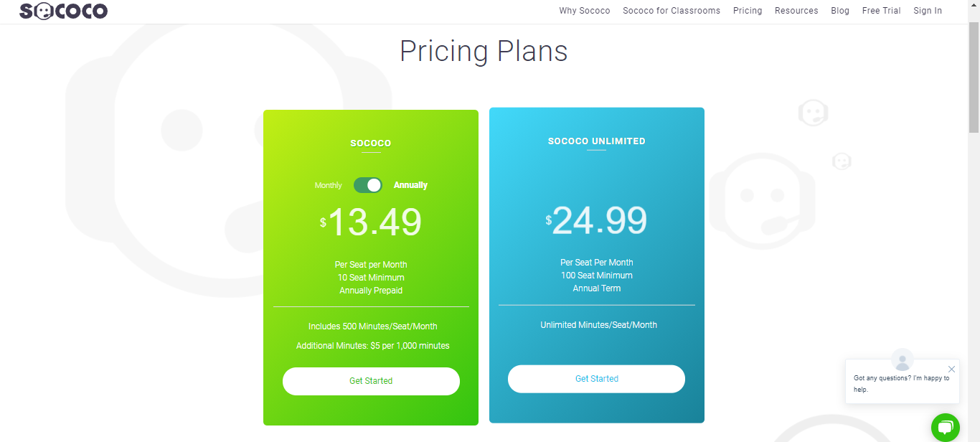
Task: Toggle the Monthly/Annually billing switch
Action: [x=368, y=185]
